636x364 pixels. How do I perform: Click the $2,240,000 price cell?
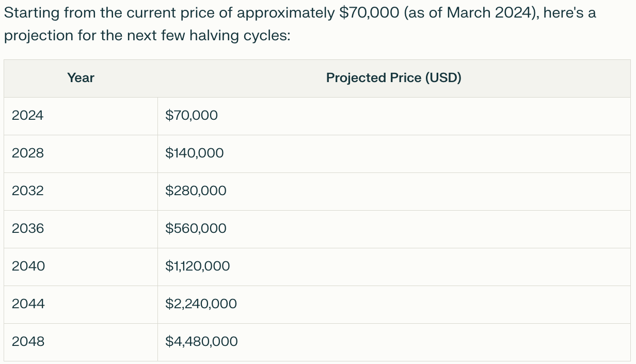pos(394,305)
